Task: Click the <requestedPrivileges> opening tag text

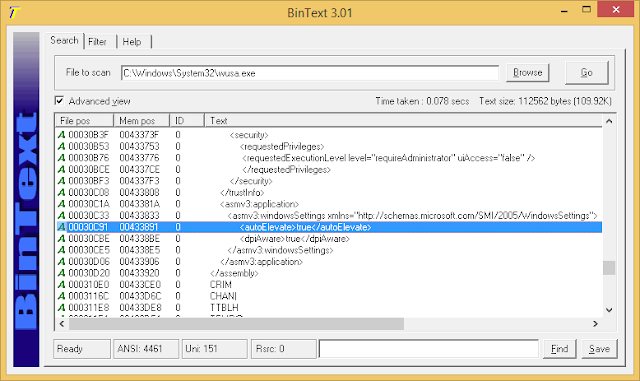Action: (x=282, y=147)
